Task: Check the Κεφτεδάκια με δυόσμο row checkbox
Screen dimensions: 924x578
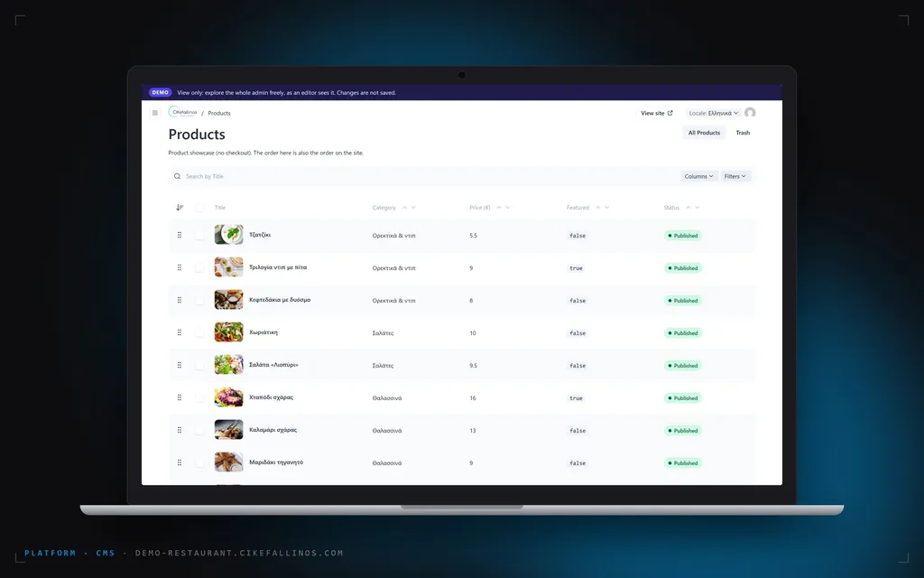Action: point(199,300)
